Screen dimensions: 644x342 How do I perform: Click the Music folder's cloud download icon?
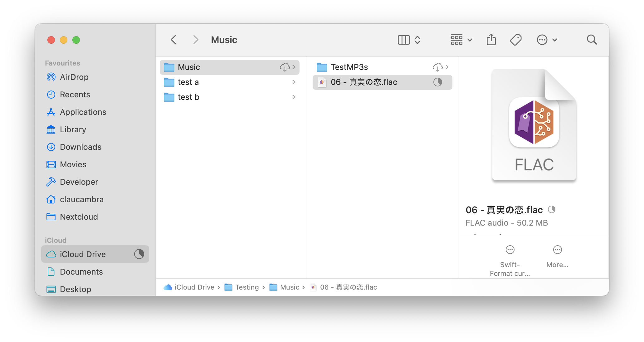coord(285,67)
